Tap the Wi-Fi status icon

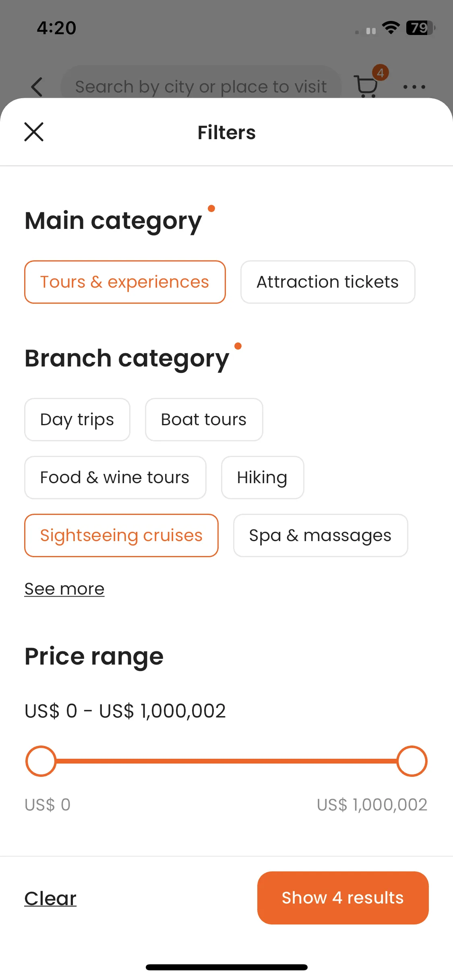tap(391, 28)
